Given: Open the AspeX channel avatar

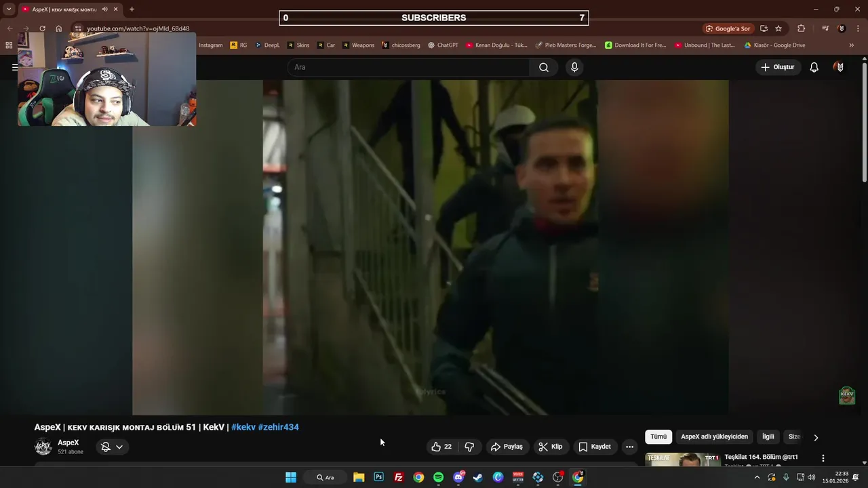Looking at the screenshot, I should pos(43,447).
